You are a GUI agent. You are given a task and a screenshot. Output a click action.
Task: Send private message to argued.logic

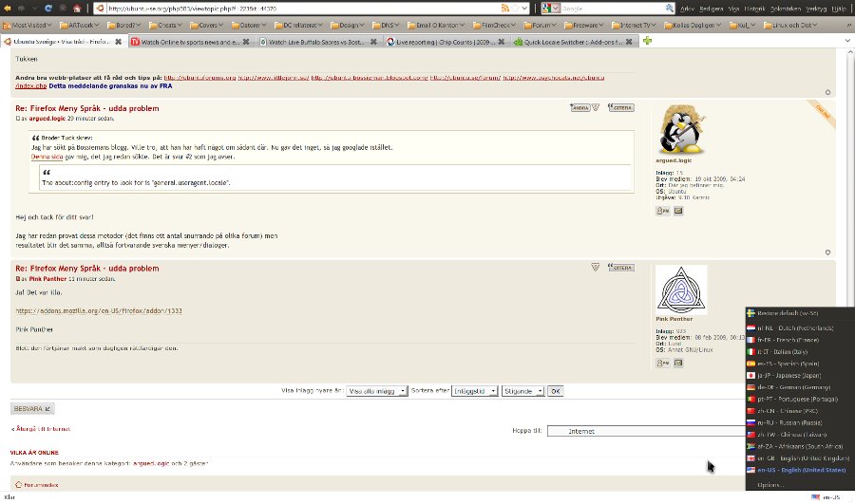pos(663,211)
